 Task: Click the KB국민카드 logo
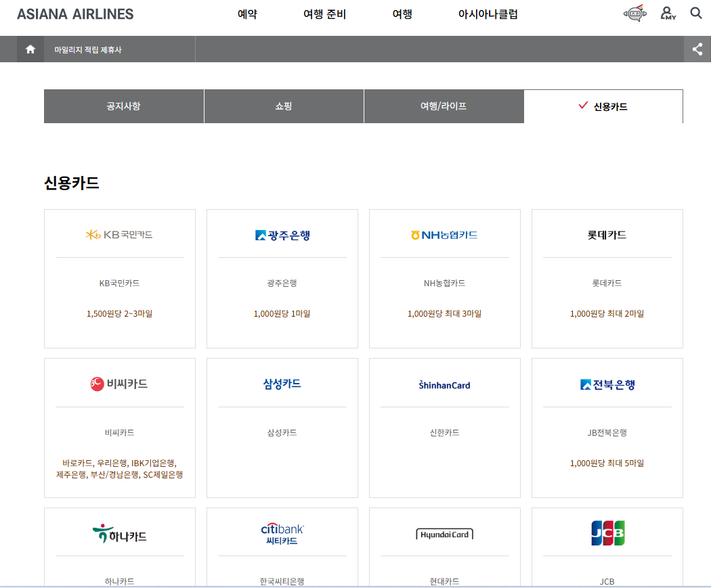tap(119, 235)
